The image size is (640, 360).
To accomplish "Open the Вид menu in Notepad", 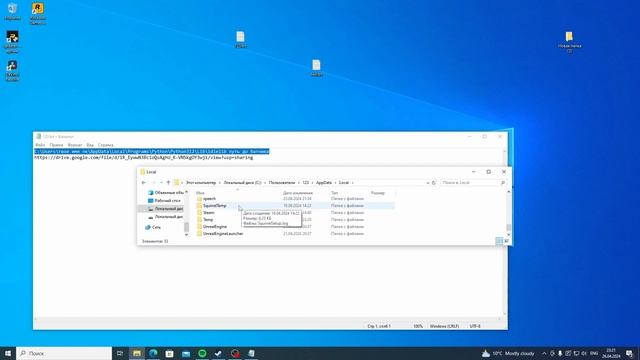I will point(90,145).
